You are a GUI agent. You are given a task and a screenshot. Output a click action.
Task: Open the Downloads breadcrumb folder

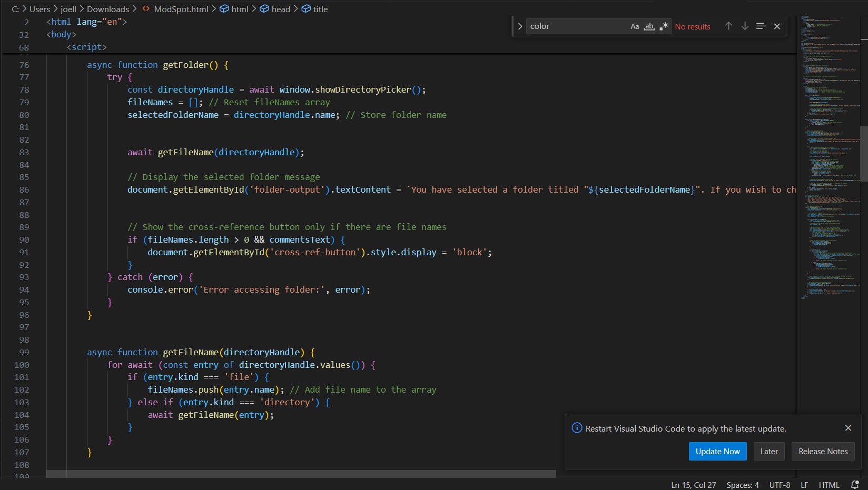(108, 9)
